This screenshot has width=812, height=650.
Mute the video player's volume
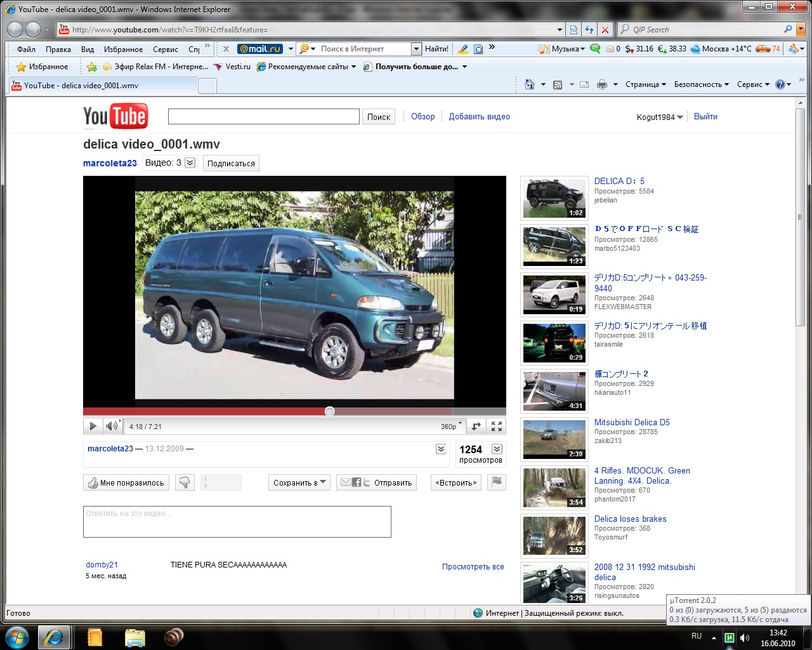click(112, 427)
